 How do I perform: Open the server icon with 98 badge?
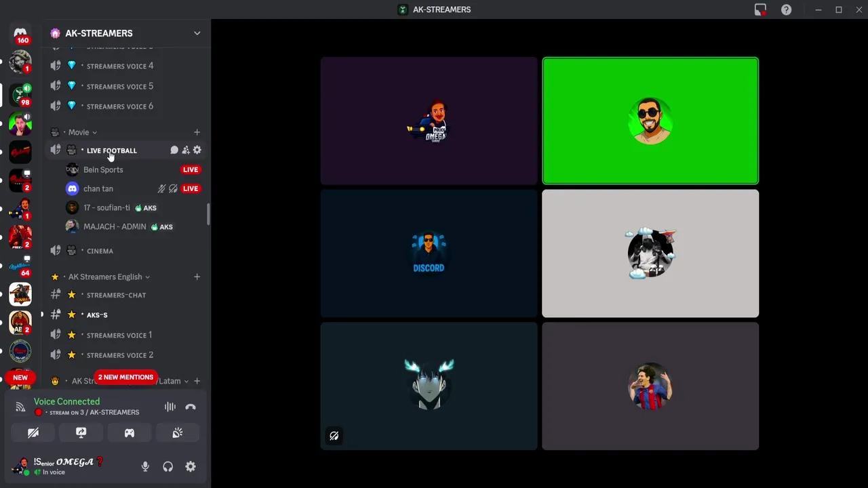(x=20, y=94)
